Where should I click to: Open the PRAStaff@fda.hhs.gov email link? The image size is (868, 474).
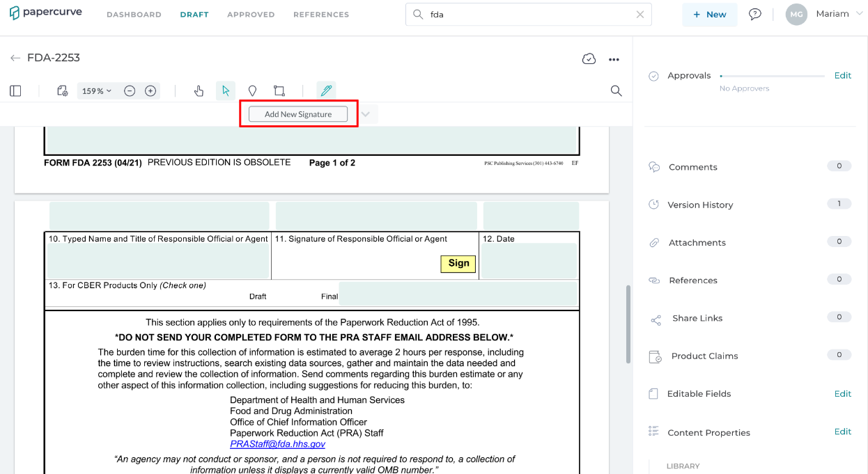pyautogui.click(x=278, y=444)
